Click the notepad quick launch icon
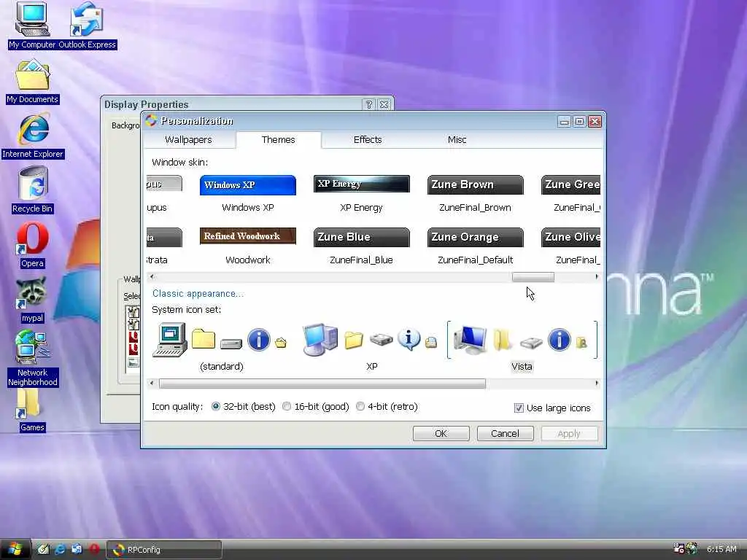Screen dimensions: 747x560 point(43,549)
